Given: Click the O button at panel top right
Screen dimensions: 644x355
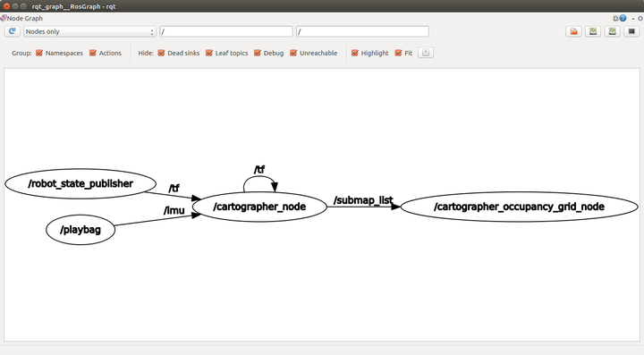Looking at the screenshot, I should (640, 19).
